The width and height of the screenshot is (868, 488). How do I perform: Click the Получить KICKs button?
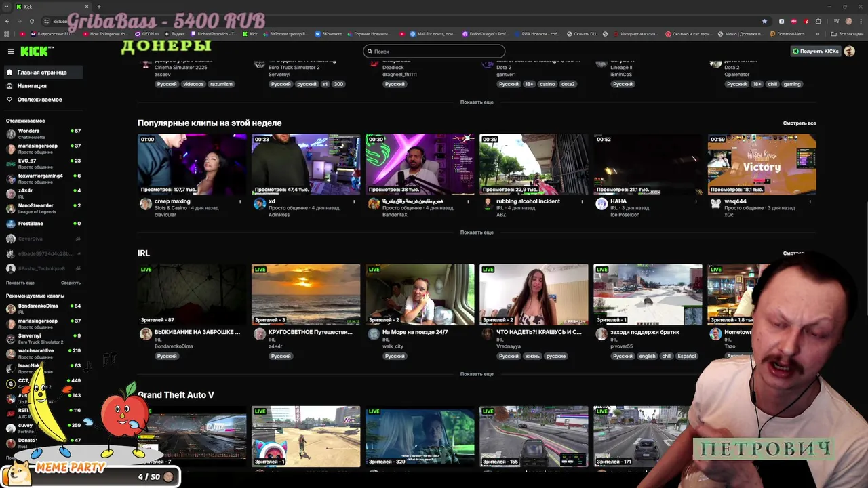815,51
